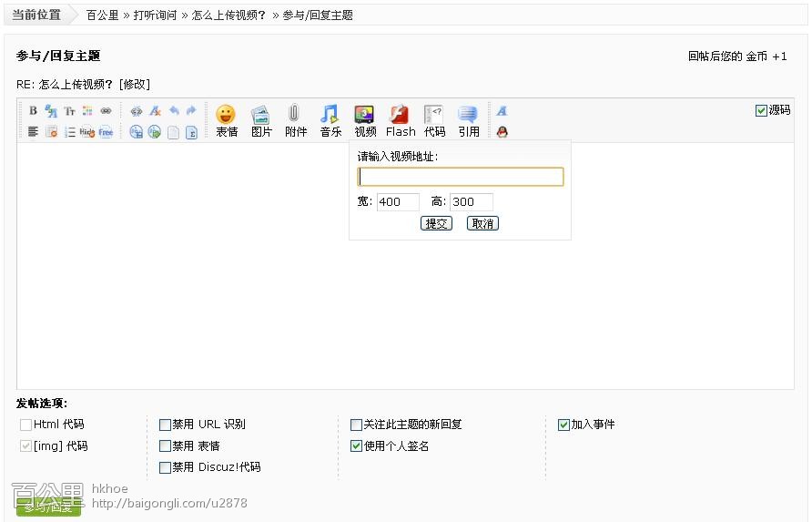Viewport: 812px width, 522px height.
Task: Open 怎么上传视频? breadcrumb link
Action: (228, 15)
